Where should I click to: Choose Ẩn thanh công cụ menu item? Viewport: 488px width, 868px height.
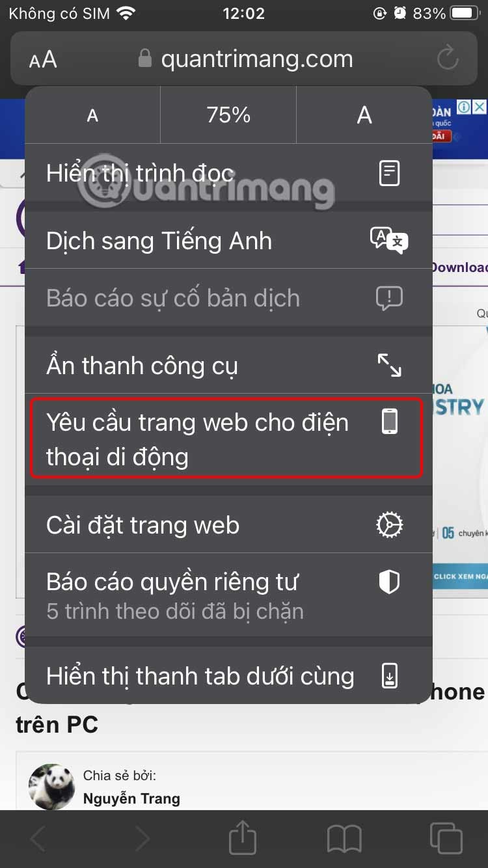(228, 365)
